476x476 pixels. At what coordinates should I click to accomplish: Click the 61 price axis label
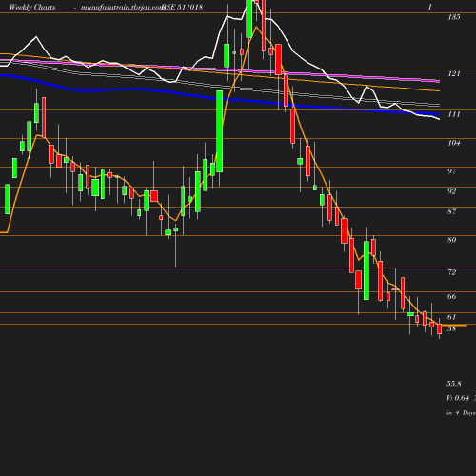[452, 317]
